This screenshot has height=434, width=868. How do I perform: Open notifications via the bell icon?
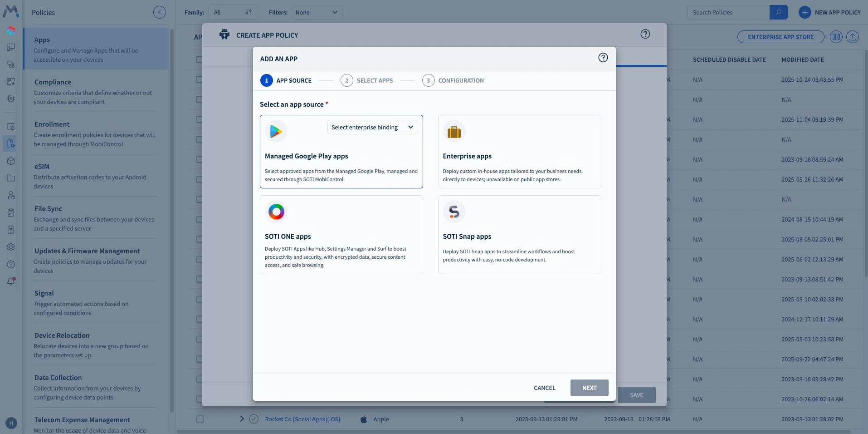pos(10,281)
